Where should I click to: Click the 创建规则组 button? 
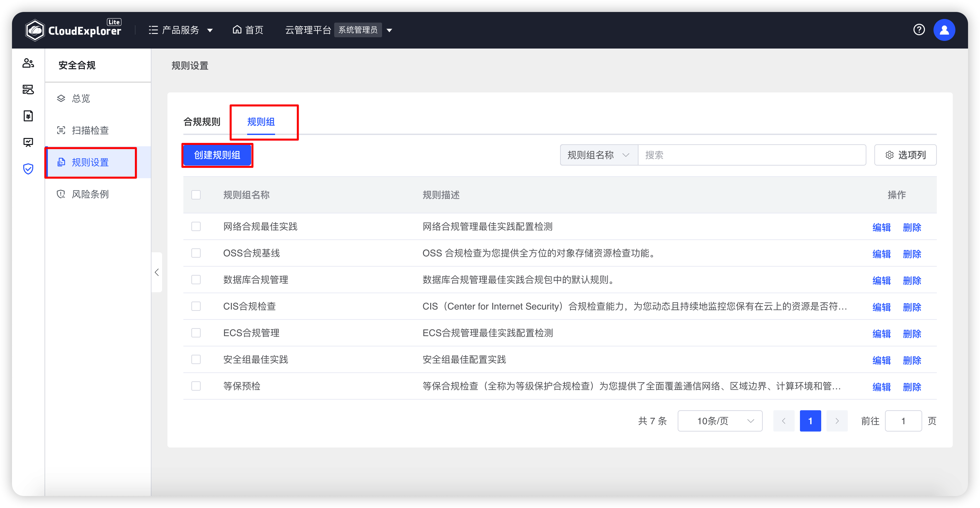pos(217,155)
